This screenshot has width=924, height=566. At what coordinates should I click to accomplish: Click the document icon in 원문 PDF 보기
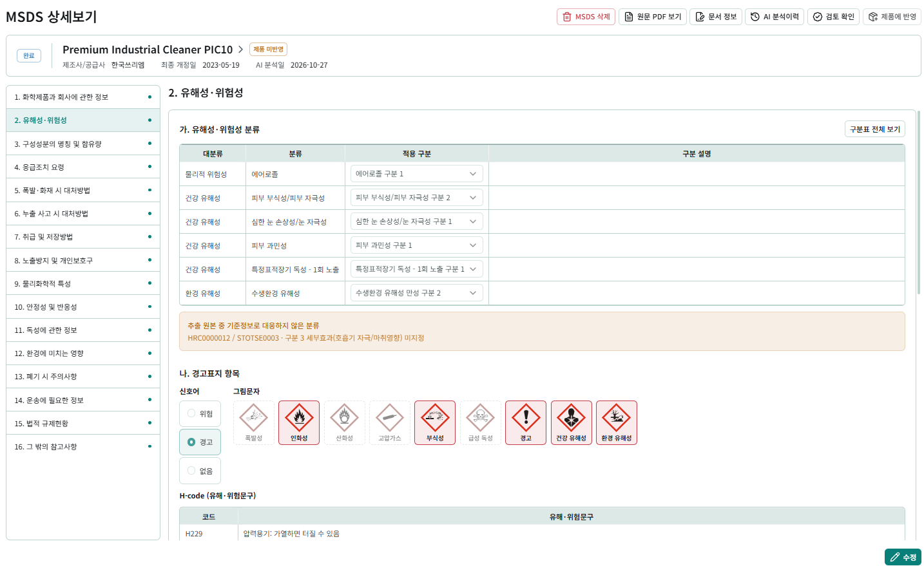coord(629,17)
